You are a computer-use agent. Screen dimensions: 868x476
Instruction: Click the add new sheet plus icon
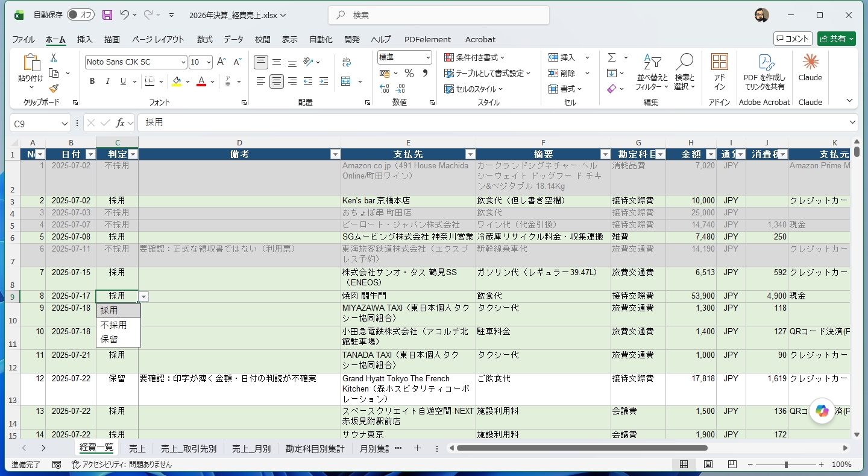pos(417,448)
